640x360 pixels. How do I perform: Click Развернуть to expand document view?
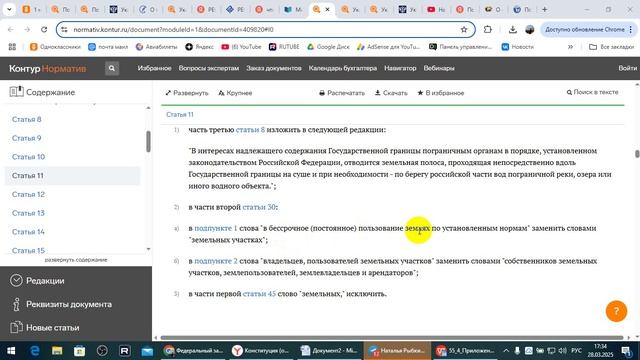pyautogui.click(x=187, y=93)
